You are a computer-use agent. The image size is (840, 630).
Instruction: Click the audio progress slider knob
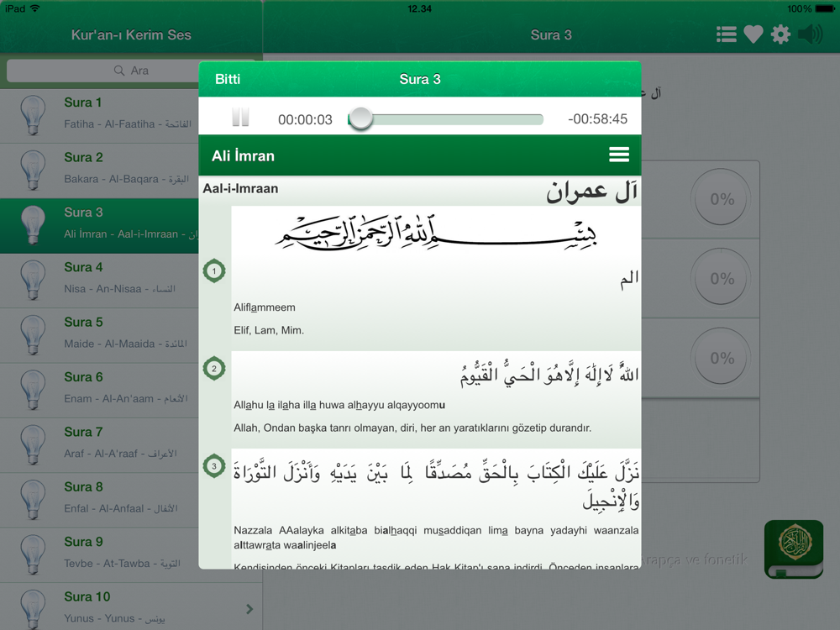pos(360,118)
